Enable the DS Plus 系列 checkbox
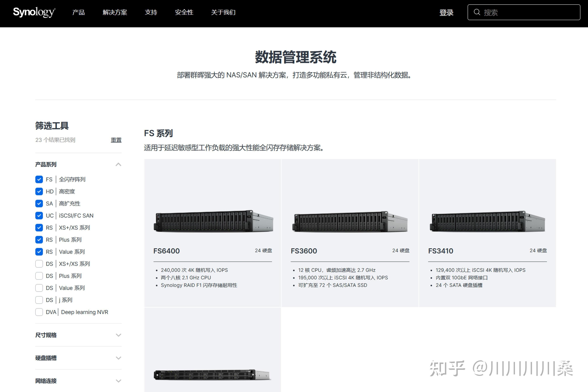The width and height of the screenshot is (588, 392). click(x=39, y=276)
